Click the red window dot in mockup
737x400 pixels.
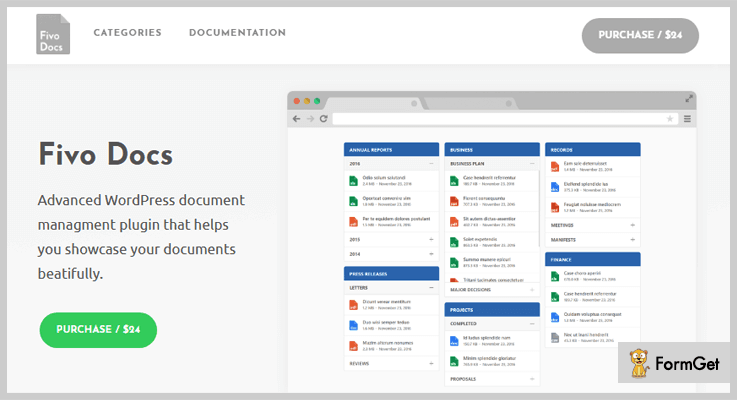point(297,101)
